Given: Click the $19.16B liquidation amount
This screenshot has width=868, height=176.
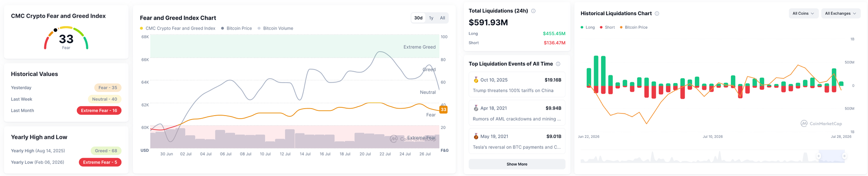Looking at the screenshot, I should tap(553, 80).
